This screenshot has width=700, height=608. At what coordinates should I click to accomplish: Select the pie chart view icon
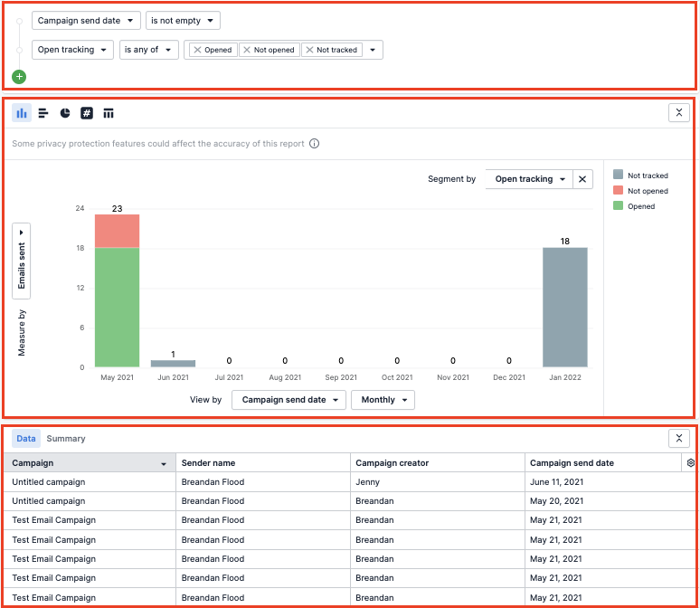[x=65, y=113]
